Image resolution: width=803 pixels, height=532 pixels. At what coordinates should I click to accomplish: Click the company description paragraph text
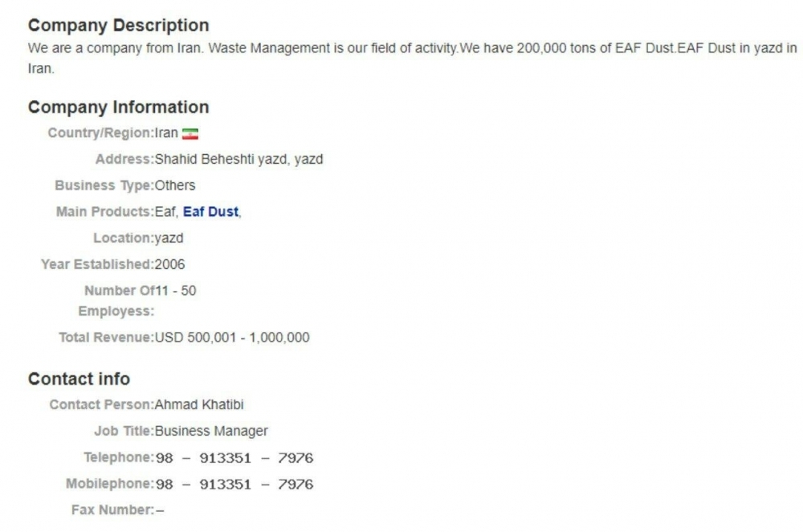coord(412,59)
